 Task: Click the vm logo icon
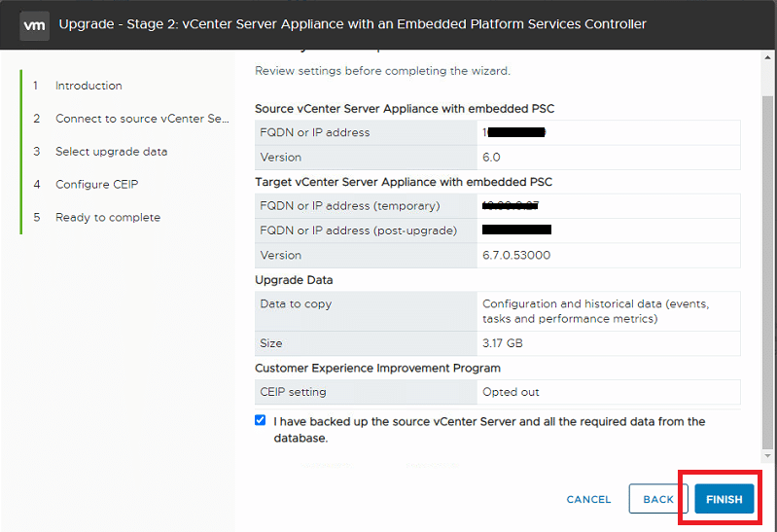(x=34, y=25)
